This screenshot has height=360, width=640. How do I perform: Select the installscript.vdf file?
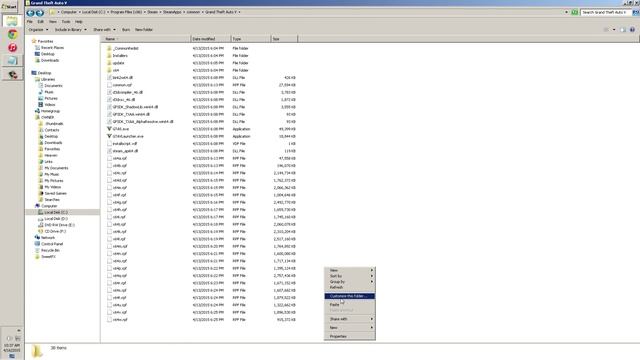[125, 144]
